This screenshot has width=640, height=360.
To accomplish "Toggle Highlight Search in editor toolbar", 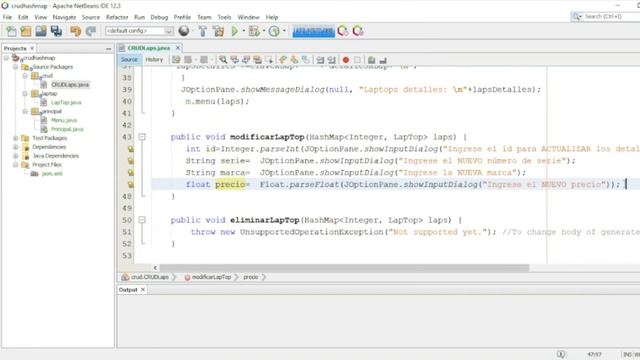I will tap(257, 60).
